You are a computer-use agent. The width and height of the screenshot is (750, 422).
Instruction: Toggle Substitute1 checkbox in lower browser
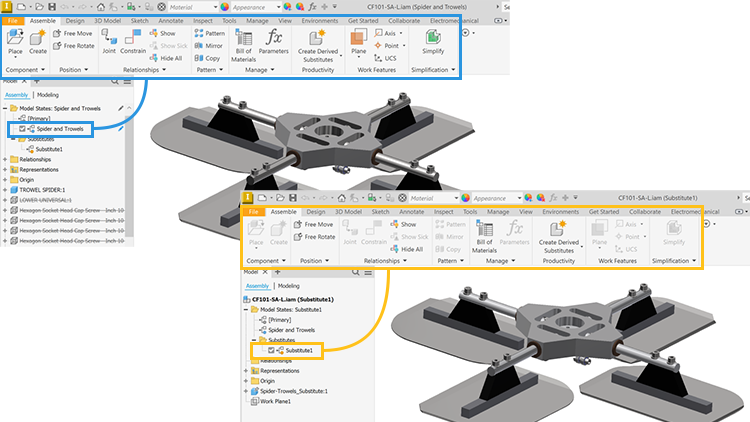pos(271,351)
